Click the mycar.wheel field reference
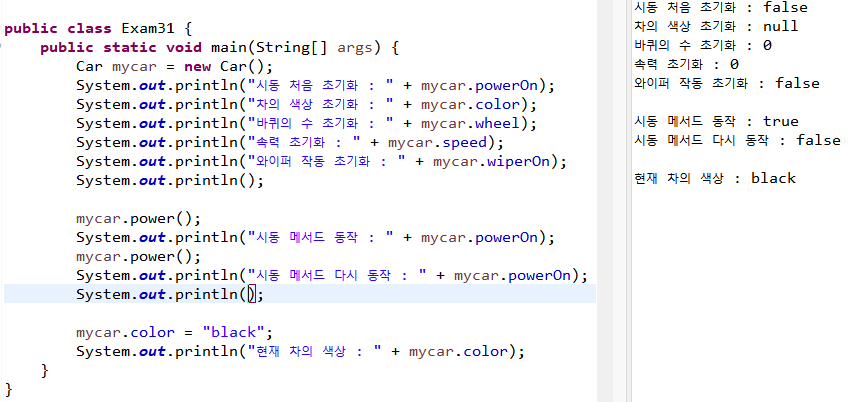The width and height of the screenshot is (853, 402). [x=471, y=123]
